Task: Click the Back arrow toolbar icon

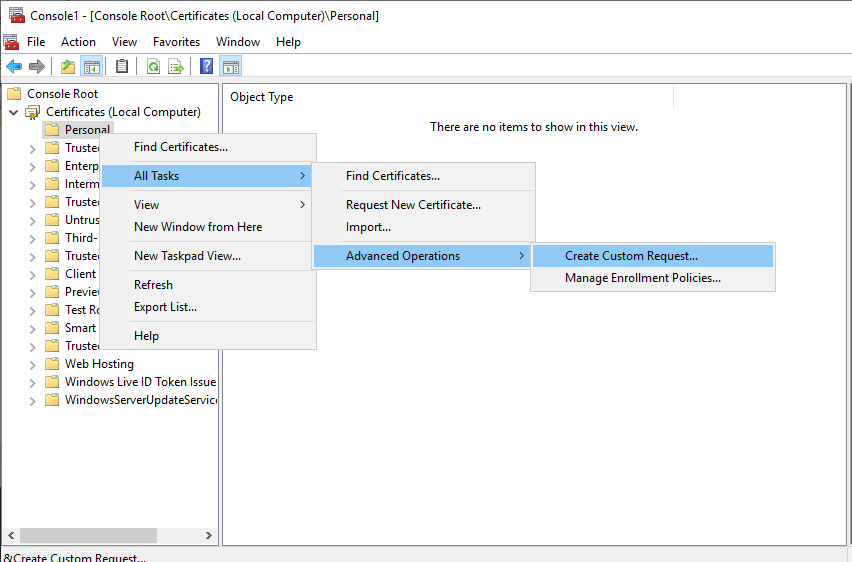Action: pyautogui.click(x=14, y=67)
